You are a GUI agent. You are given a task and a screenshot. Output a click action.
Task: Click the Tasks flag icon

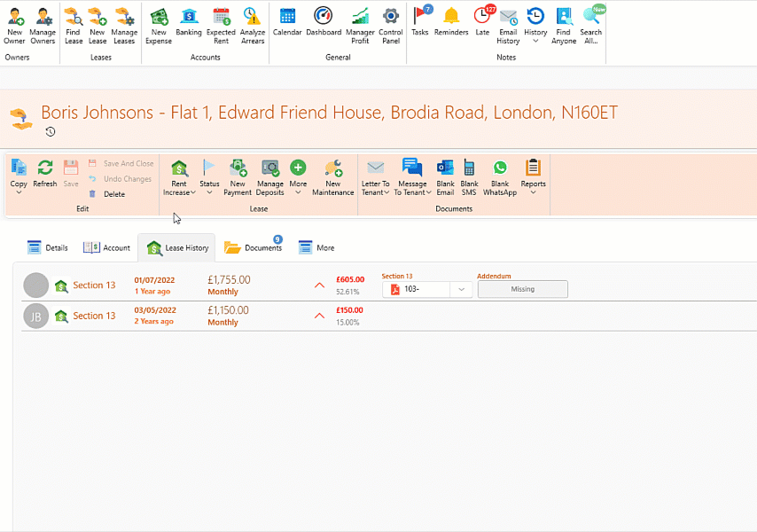[420, 16]
